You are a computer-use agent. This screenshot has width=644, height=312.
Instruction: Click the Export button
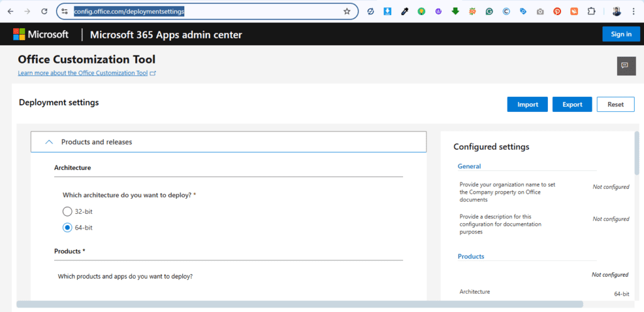(x=572, y=104)
